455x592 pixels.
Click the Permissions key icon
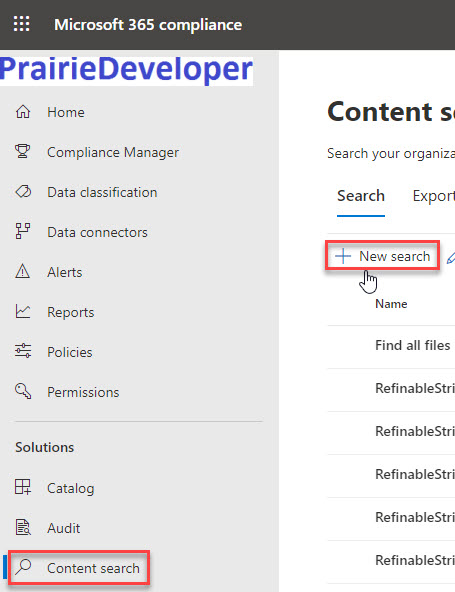tap(23, 391)
